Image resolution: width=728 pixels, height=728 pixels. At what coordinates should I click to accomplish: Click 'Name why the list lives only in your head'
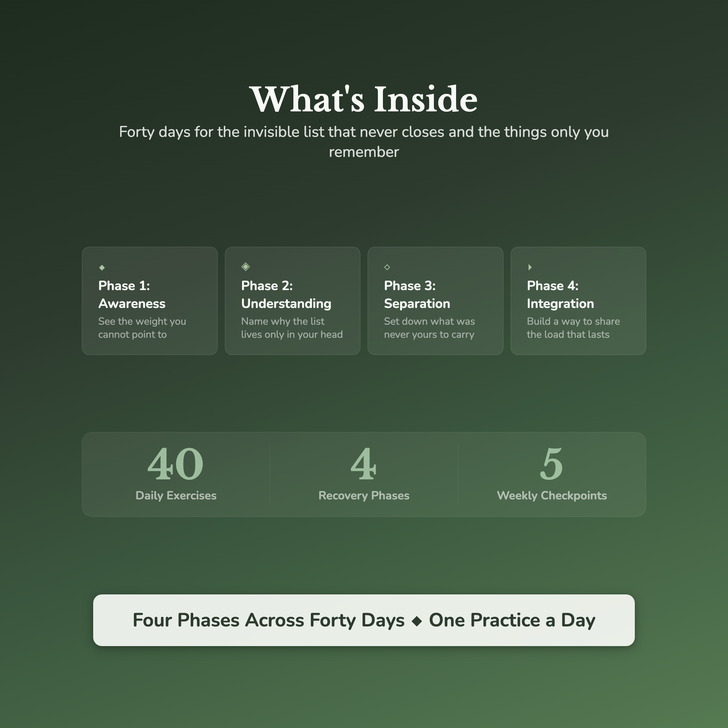click(292, 328)
